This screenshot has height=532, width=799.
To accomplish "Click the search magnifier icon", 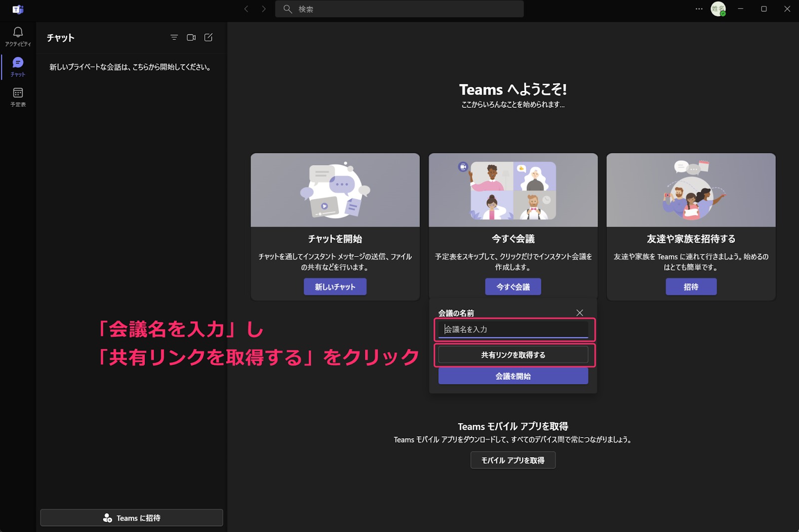I will point(288,9).
